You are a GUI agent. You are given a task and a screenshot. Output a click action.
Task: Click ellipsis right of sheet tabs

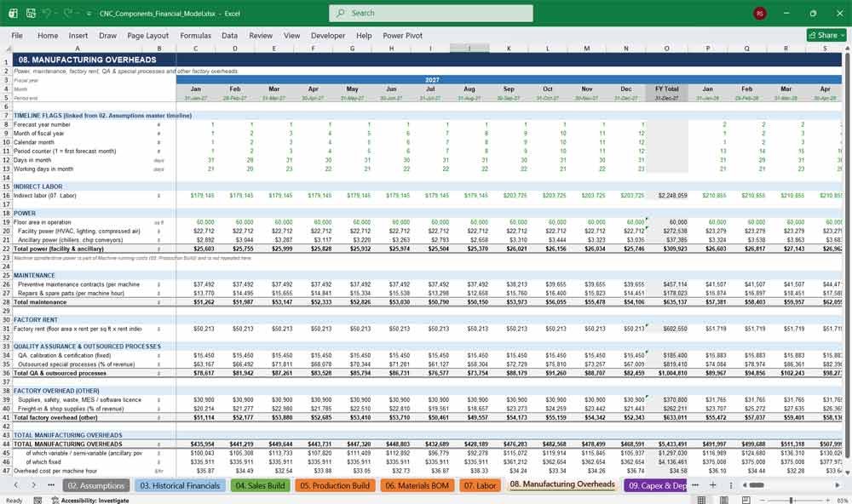(695, 485)
